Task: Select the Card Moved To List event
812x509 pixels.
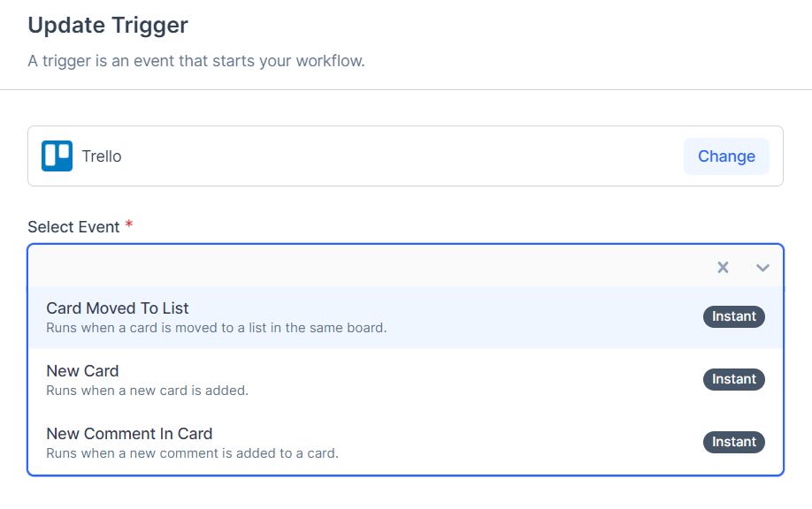Action: (118, 308)
